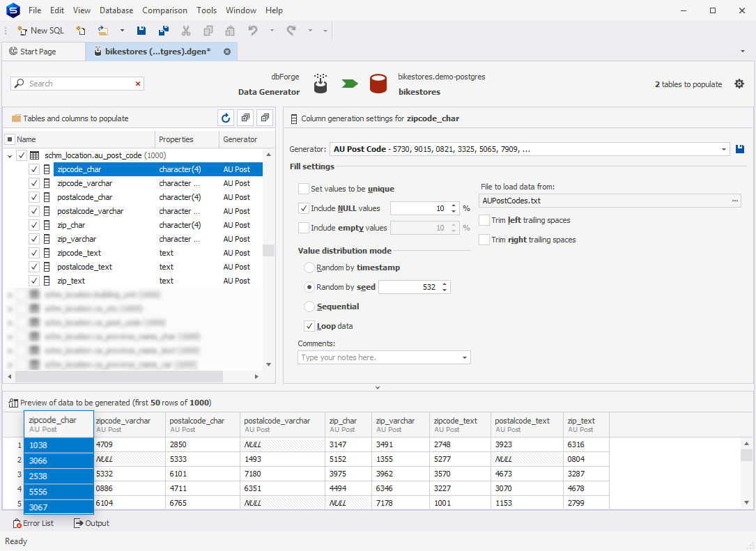Collapse the settings pane with the chevron
The image size is (756, 551).
click(x=378, y=387)
